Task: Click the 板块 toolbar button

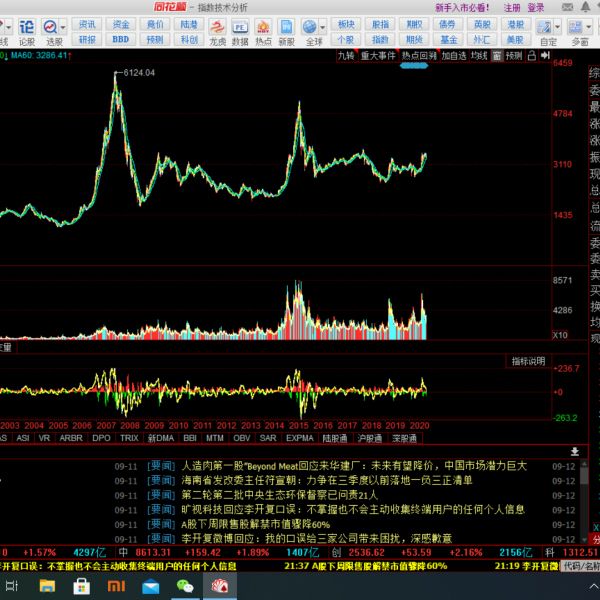Action: [346, 24]
